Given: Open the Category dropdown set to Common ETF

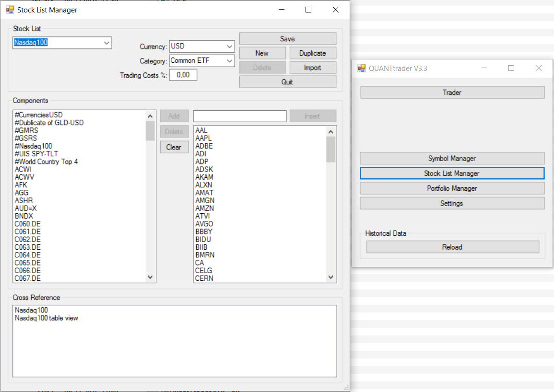Looking at the screenshot, I should point(229,61).
